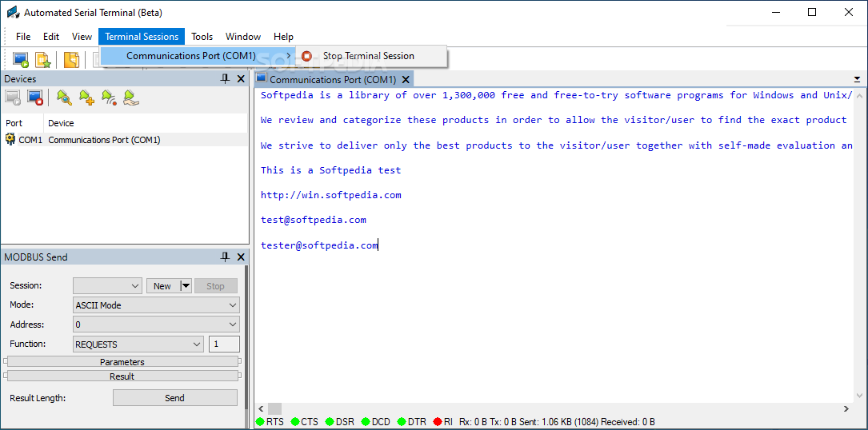Screen dimensions: 868x430
Task: Click the search devices magnifier icon
Action: pos(64,98)
